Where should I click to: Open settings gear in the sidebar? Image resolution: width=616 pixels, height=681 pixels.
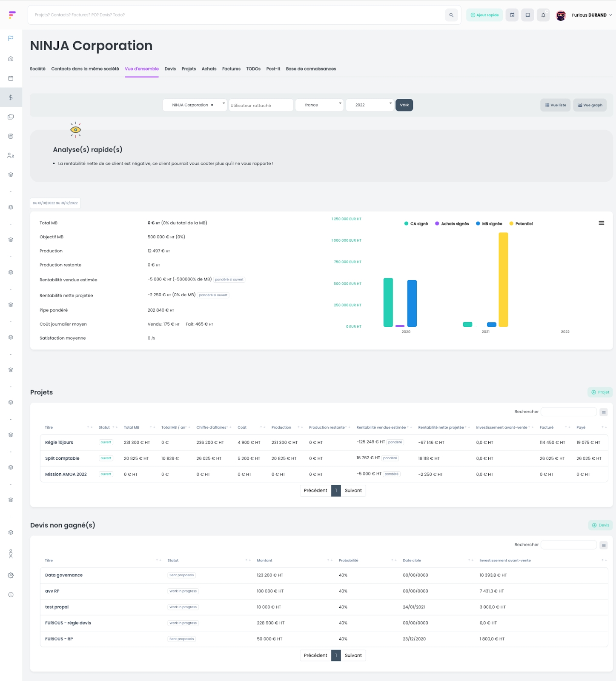(x=11, y=575)
